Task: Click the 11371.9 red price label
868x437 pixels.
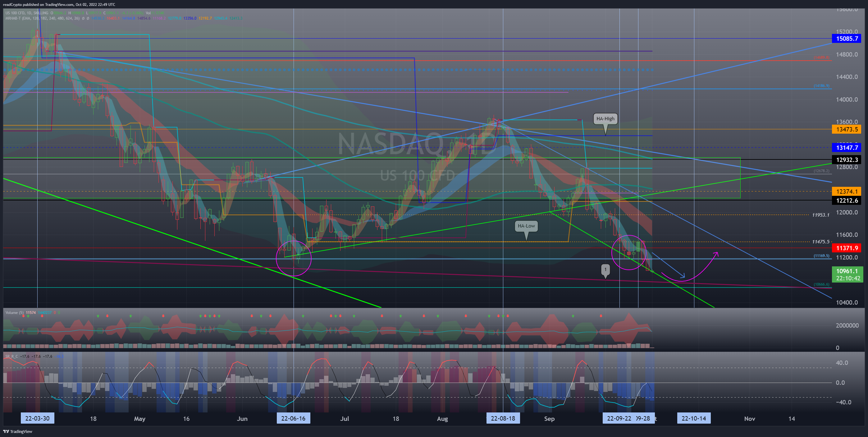Action: pyautogui.click(x=847, y=248)
